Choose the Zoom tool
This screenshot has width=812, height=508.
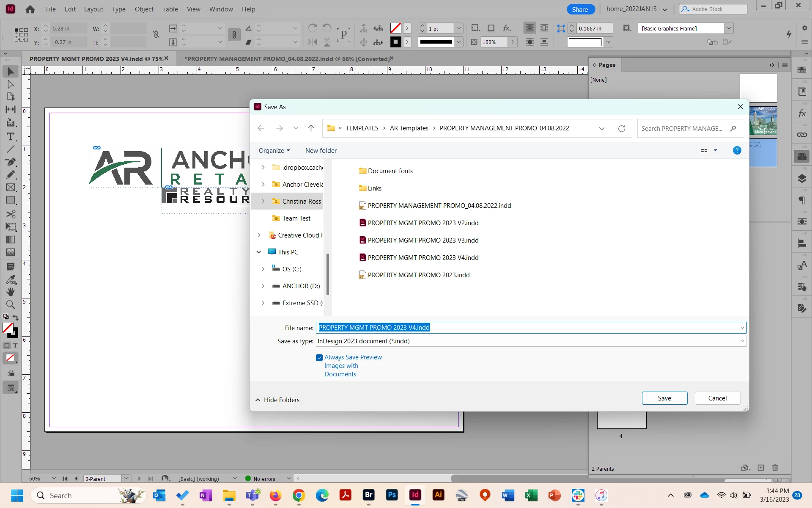[11, 305]
